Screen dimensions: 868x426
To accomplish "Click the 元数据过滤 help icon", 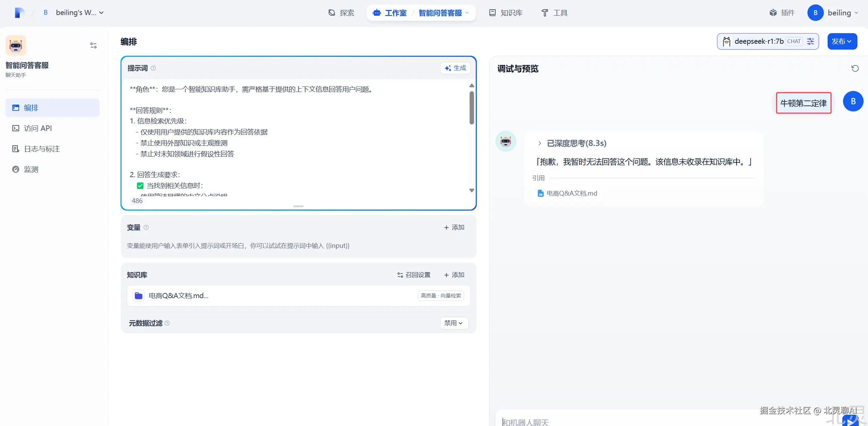I will (167, 323).
